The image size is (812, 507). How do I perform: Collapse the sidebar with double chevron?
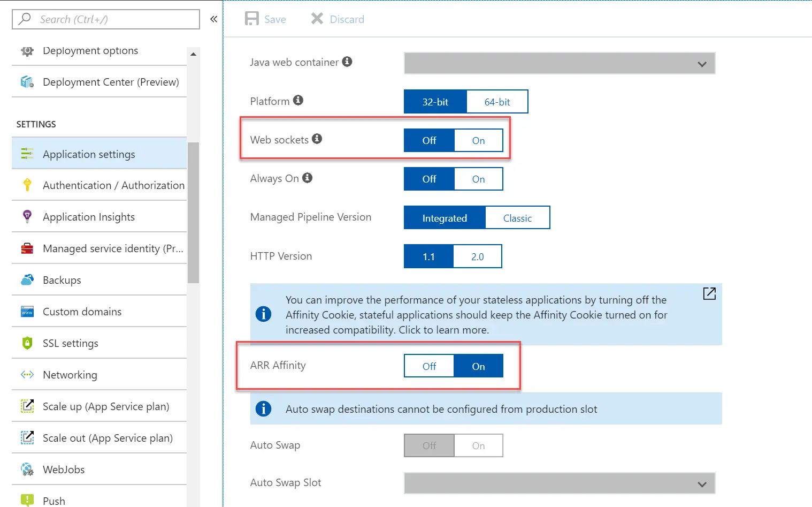213,19
